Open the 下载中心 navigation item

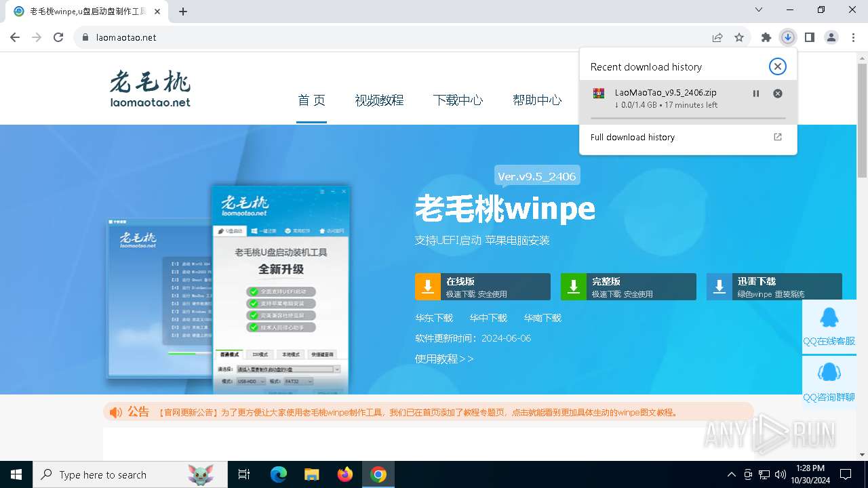pos(458,100)
